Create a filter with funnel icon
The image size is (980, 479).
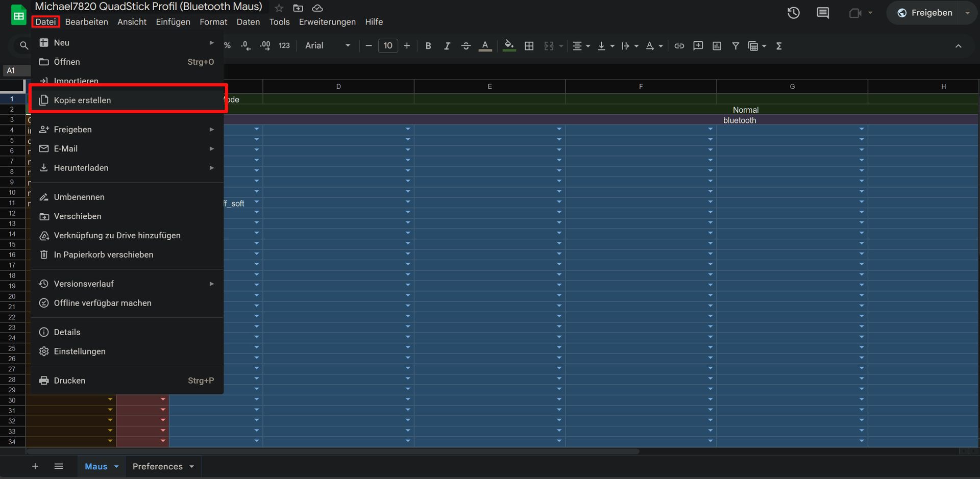[x=736, y=46]
